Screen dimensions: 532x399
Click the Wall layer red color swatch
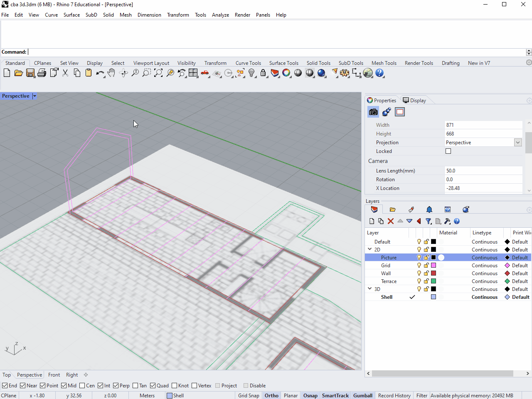[x=433, y=273]
